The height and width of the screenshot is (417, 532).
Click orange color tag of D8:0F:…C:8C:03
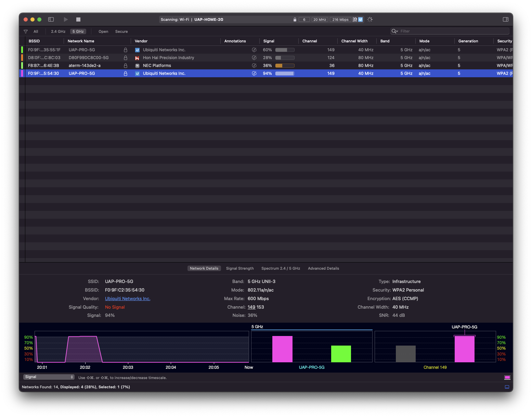(x=22, y=58)
